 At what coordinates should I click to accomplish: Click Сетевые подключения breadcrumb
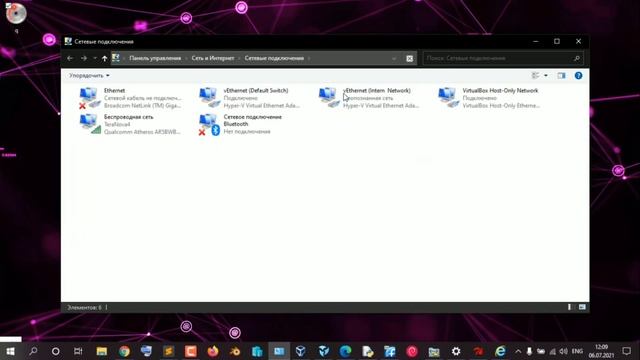(274, 58)
